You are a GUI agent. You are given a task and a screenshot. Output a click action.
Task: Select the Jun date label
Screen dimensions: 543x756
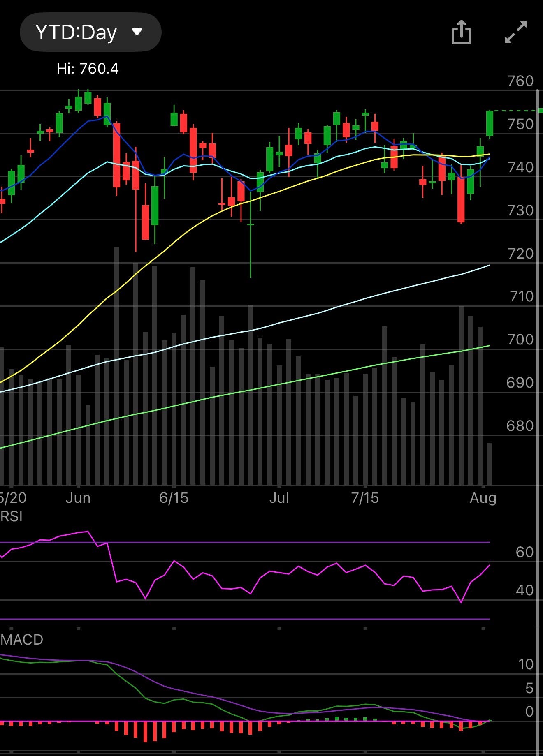point(78,498)
